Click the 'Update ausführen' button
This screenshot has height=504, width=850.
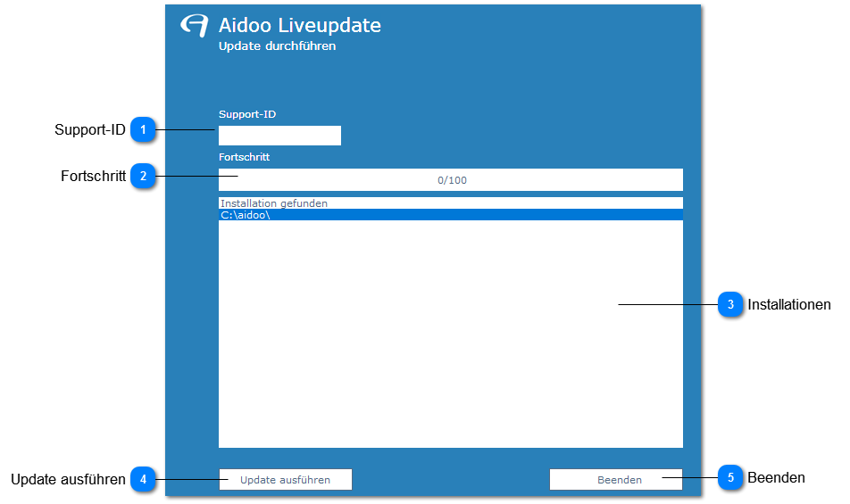click(285, 480)
